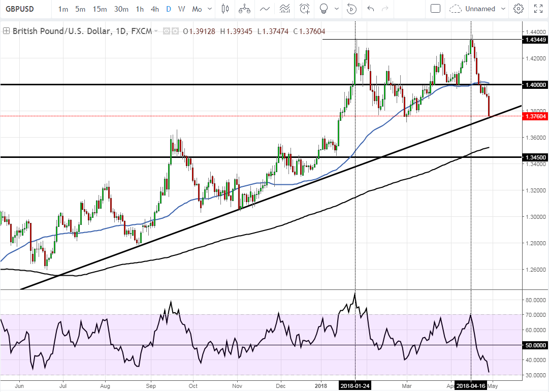Select chart layout square icon
The width and height of the screenshot is (549, 392).
pyautogui.click(x=435, y=9)
